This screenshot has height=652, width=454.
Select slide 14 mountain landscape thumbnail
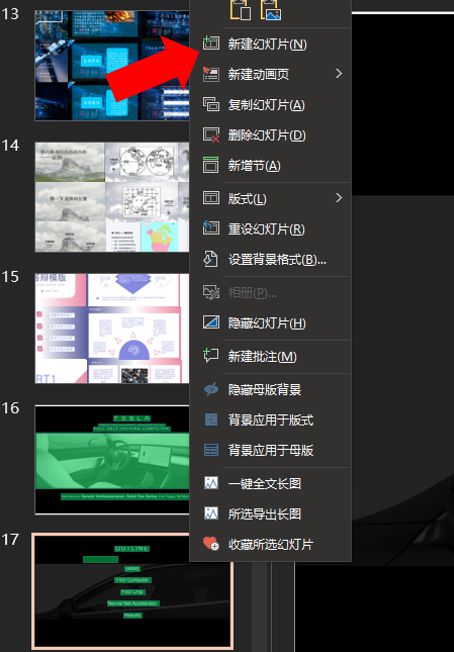(112, 197)
